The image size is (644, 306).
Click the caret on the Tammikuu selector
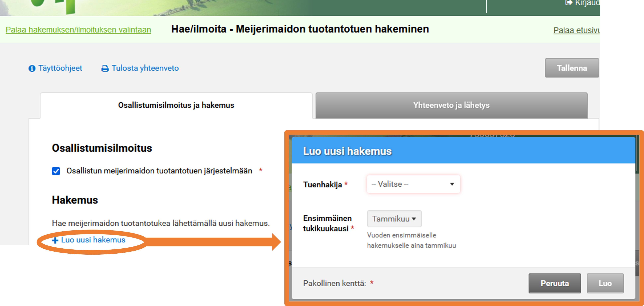414,219
